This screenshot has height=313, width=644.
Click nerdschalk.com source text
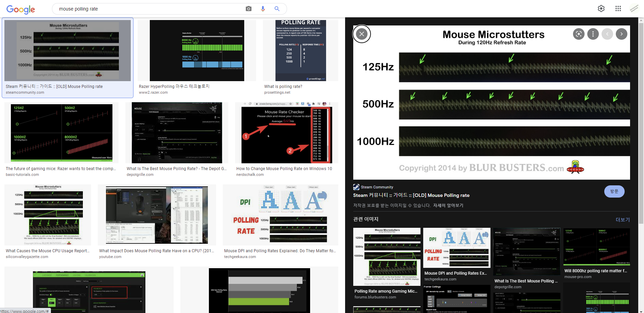pos(250,174)
